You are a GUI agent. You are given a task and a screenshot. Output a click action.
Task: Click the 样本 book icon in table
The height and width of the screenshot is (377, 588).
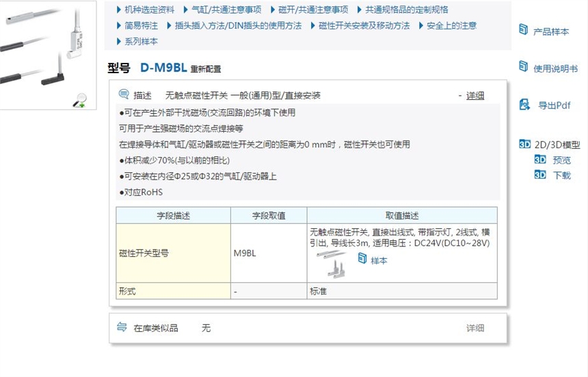coord(362,259)
